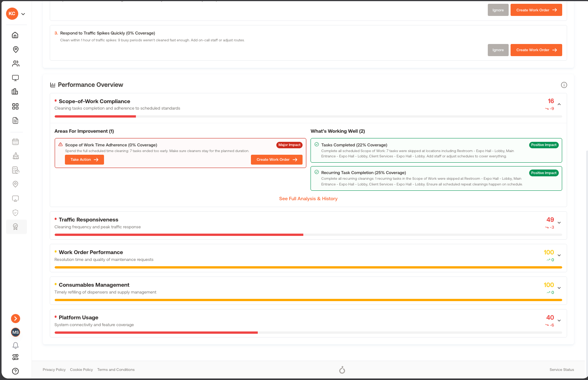Click the Performance Overview info icon
Screen dimensions: 588x380
pos(564,85)
